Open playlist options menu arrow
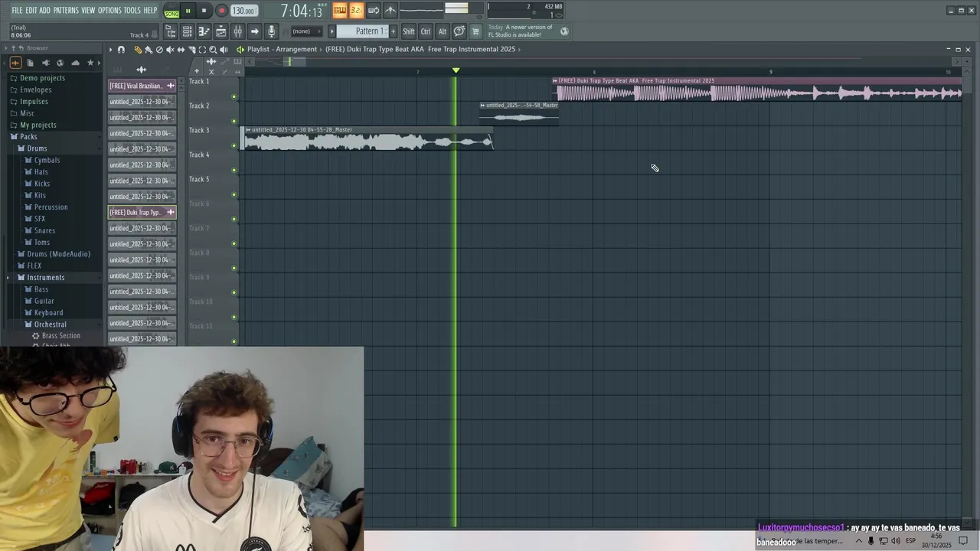The image size is (980, 551). [x=110, y=49]
